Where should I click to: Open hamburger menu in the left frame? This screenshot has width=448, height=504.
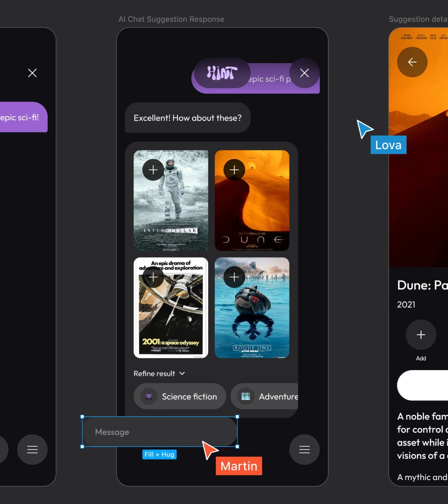point(32,449)
